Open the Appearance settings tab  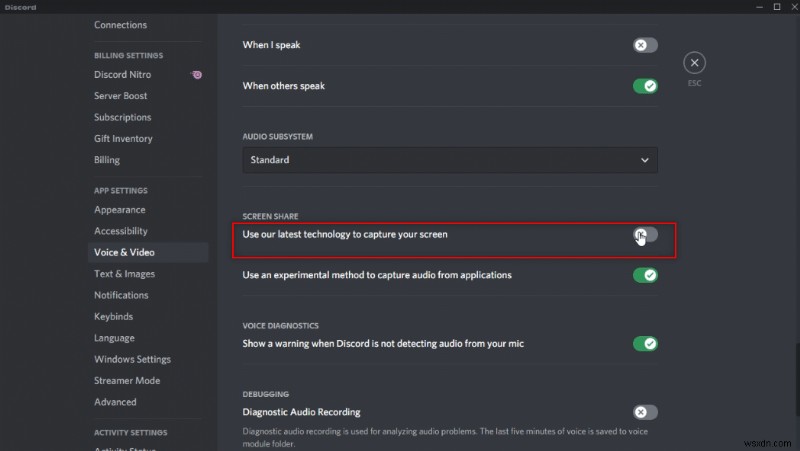coord(120,210)
